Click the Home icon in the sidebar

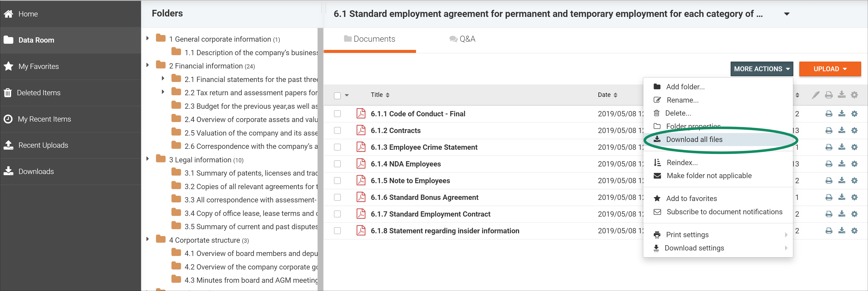pyautogui.click(x=8, y=14)
